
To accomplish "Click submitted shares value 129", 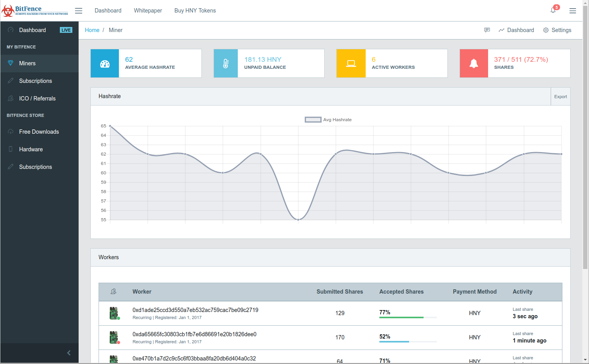I will [340, 313].
